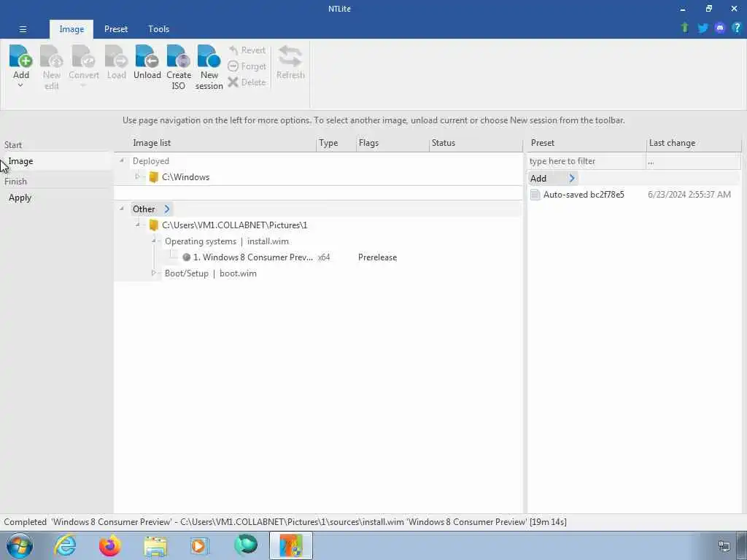Open the dropdown arrow under Add
Screen dimensions: 747x560
click(x=20, y=86)
